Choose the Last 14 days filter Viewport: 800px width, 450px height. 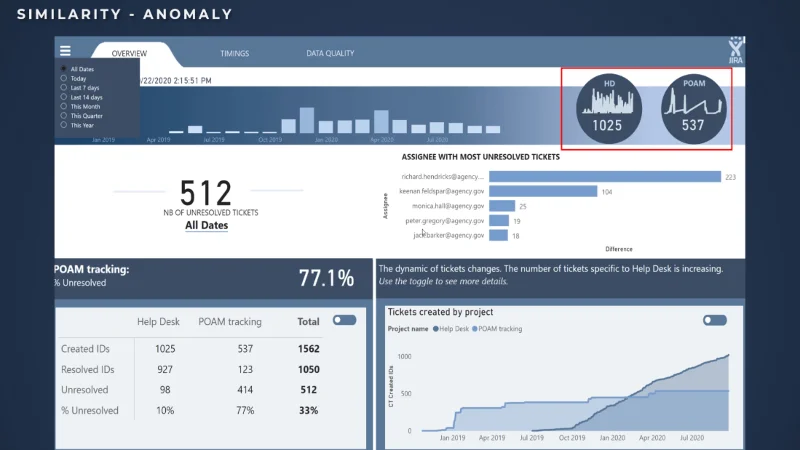coord(64,97)
